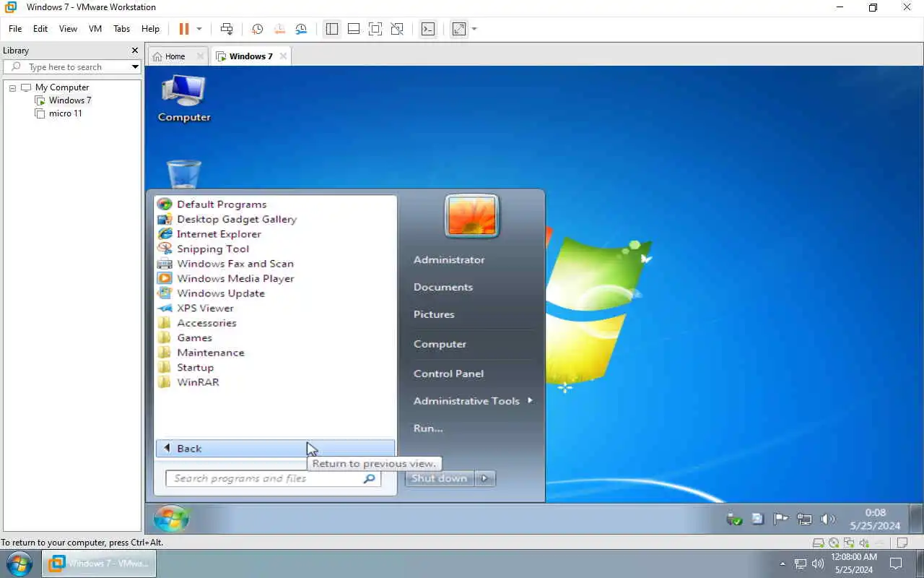This screenshot has height=578, width=924.
Task: Select micro 11 in the library tree
Action: tap(65, 113)
